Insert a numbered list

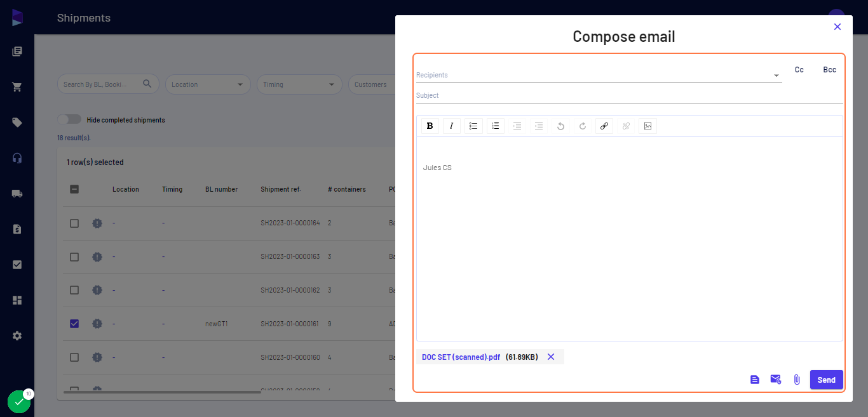[496, 126]
